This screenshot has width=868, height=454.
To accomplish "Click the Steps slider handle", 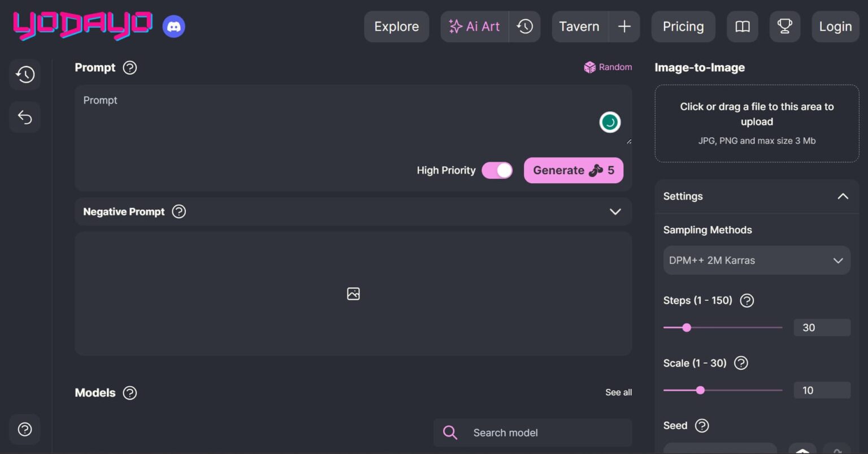I will (687, 327).
